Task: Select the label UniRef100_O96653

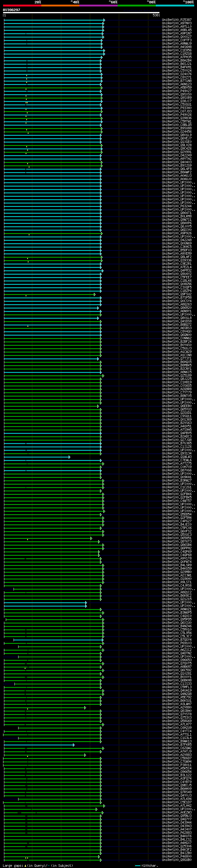Action: point(176,660)
